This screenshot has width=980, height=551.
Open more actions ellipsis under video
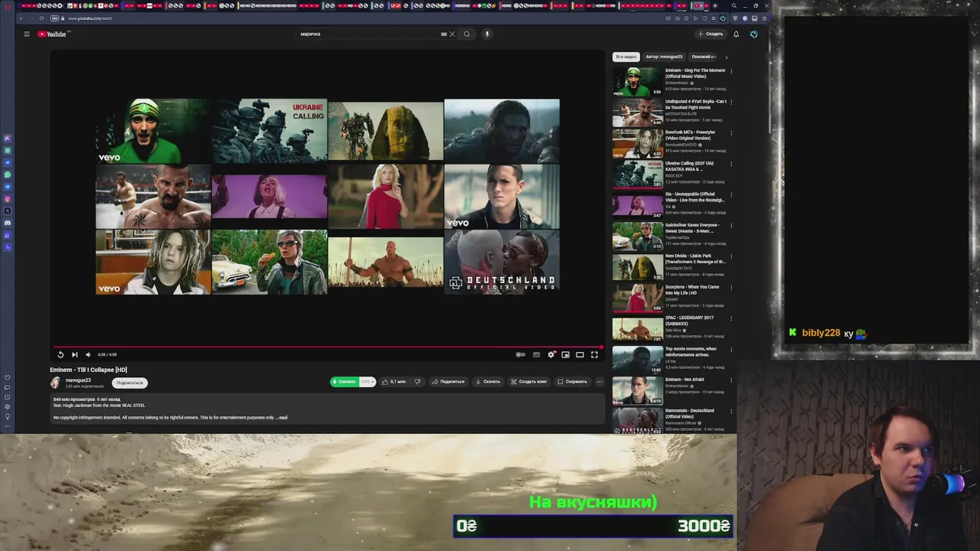pos(599,381)
